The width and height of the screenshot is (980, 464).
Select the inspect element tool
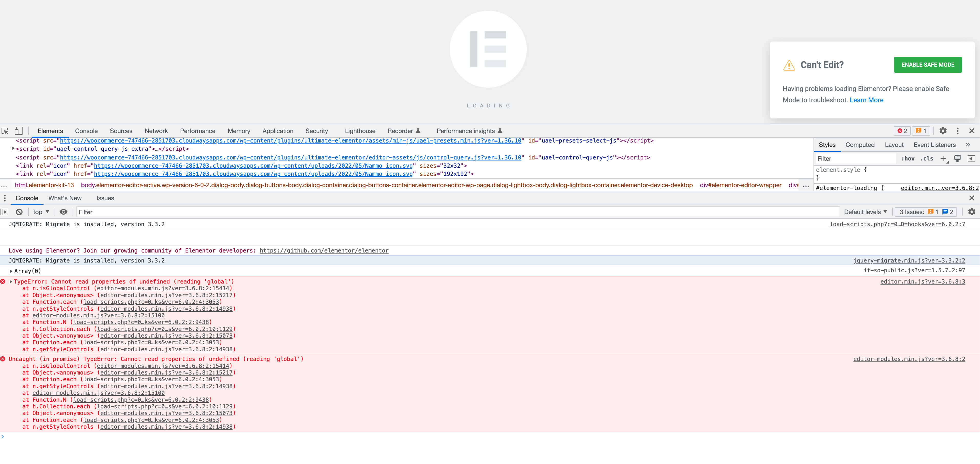tap(5, 131)
